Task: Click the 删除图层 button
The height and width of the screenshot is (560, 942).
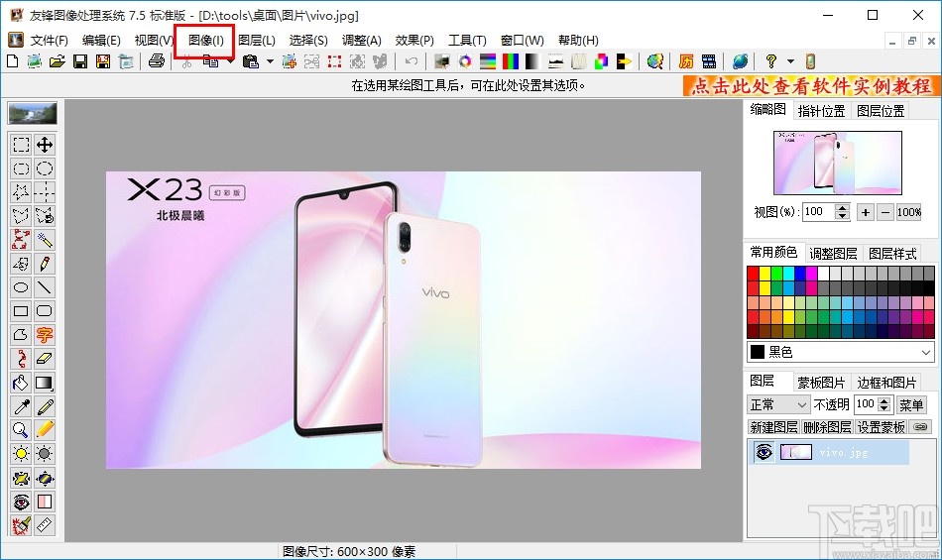Action: 827,427
